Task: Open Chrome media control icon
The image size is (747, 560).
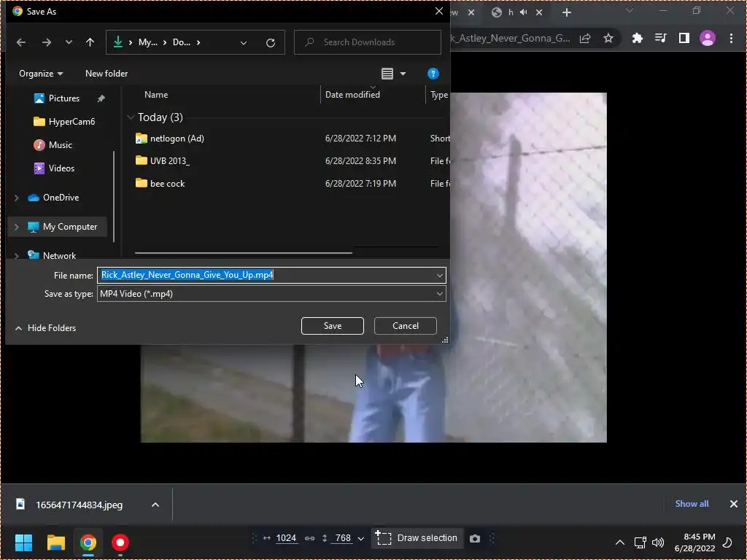Action: (660, 38)
